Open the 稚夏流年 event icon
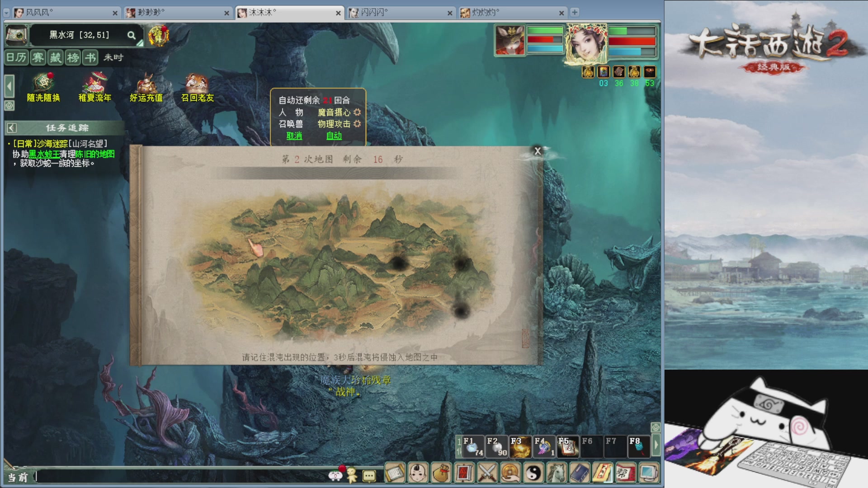The image size is (868, 488). [x=95, y=87]
